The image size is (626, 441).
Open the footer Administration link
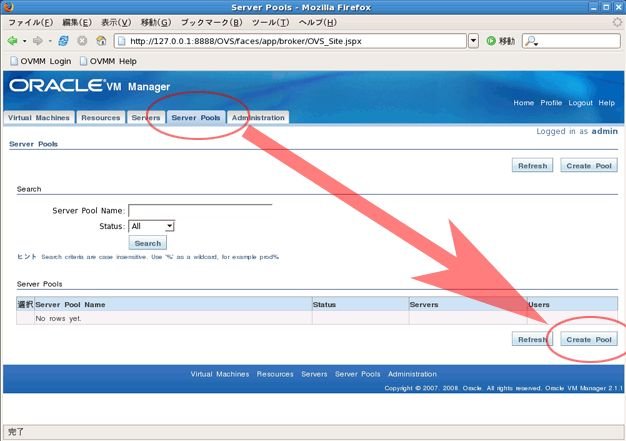click(x=412, y=374)
